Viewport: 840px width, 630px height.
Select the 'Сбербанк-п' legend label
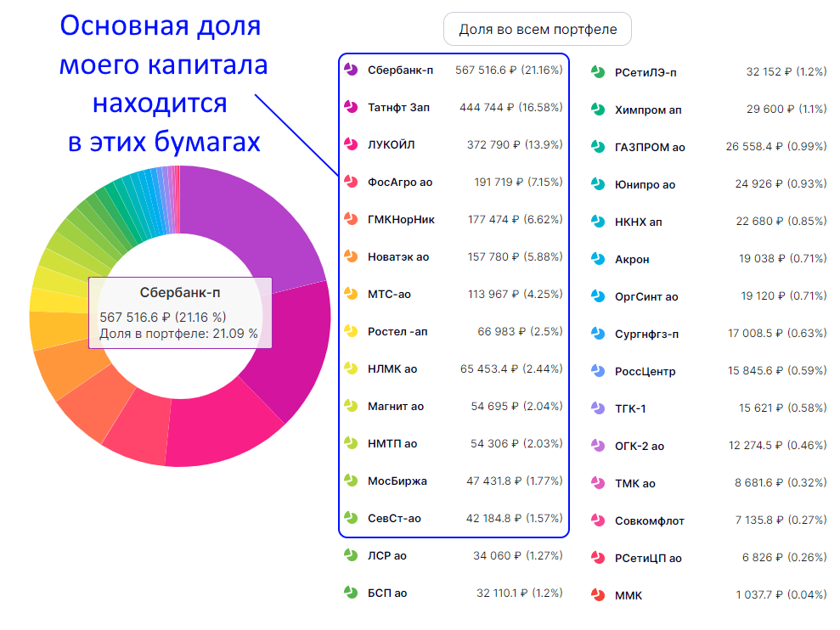(400, 70)
